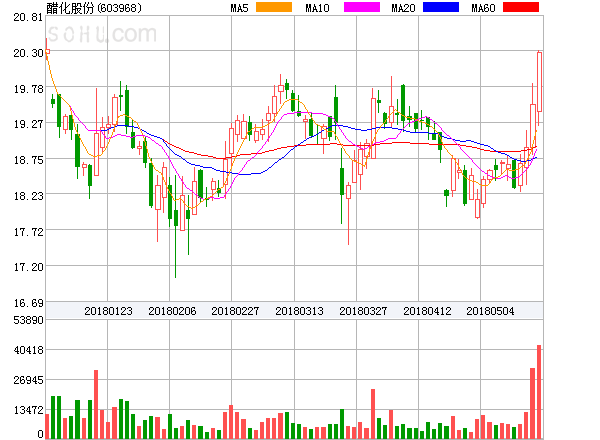Click the 20180313 date label
The height and width of the screenshot is (440, 600).
(299, 311)
